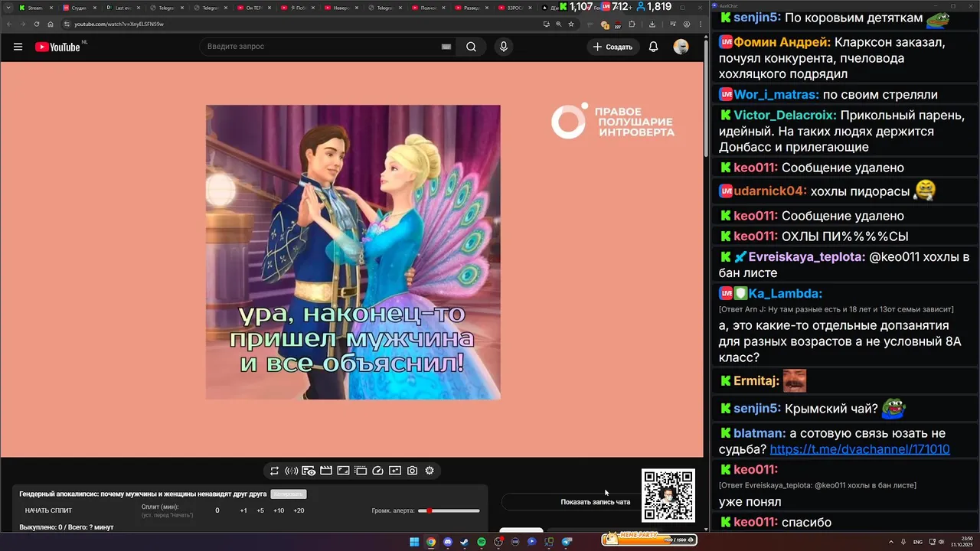Toggle the loop icon in player toolbar
The height and width of the screenshot is (551, 980).
[x=274, y=471]
